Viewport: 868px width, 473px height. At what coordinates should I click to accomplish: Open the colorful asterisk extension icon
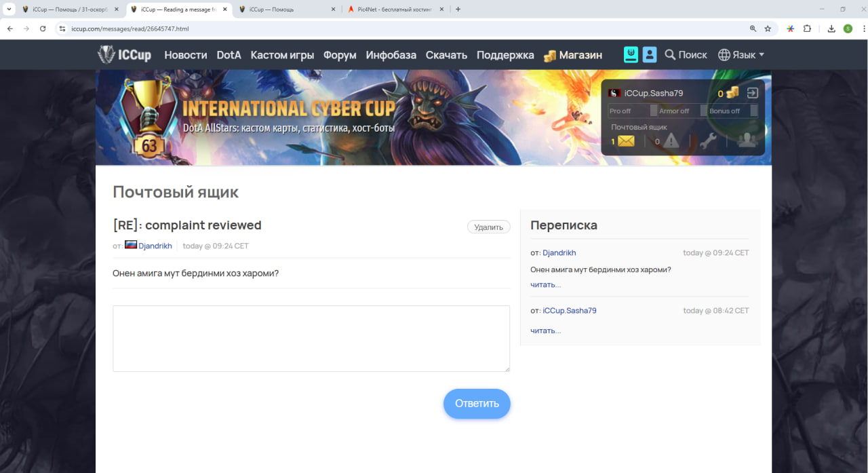coord(791,29)
